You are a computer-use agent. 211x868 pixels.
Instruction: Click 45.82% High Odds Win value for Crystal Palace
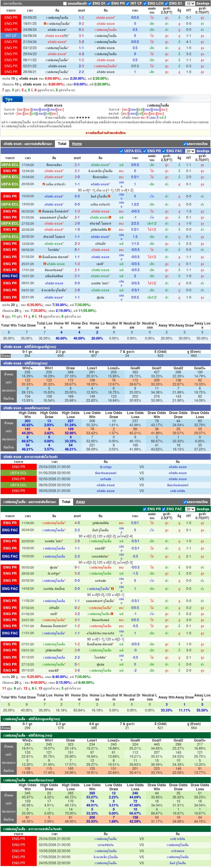click(27, 425)
